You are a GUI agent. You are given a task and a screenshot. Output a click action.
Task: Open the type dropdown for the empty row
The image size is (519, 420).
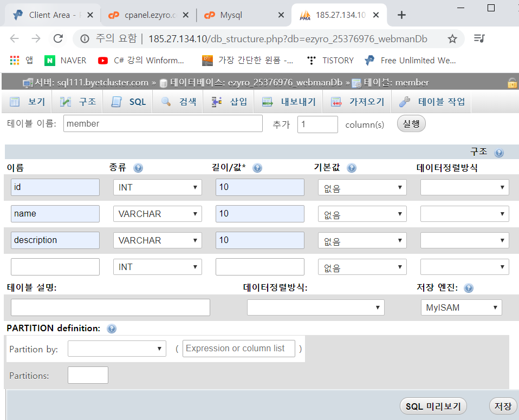[158, 266]
